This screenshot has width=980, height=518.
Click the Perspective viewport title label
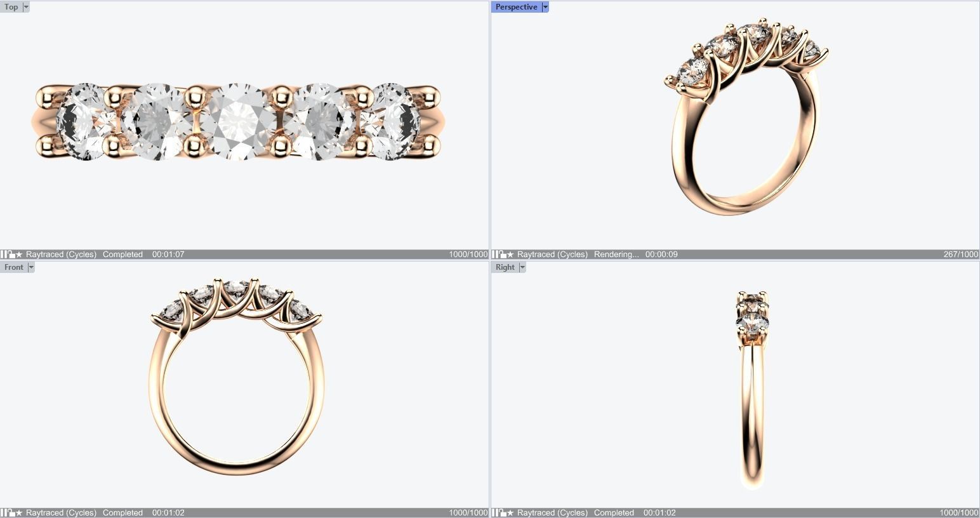click(x=516, y=7)
